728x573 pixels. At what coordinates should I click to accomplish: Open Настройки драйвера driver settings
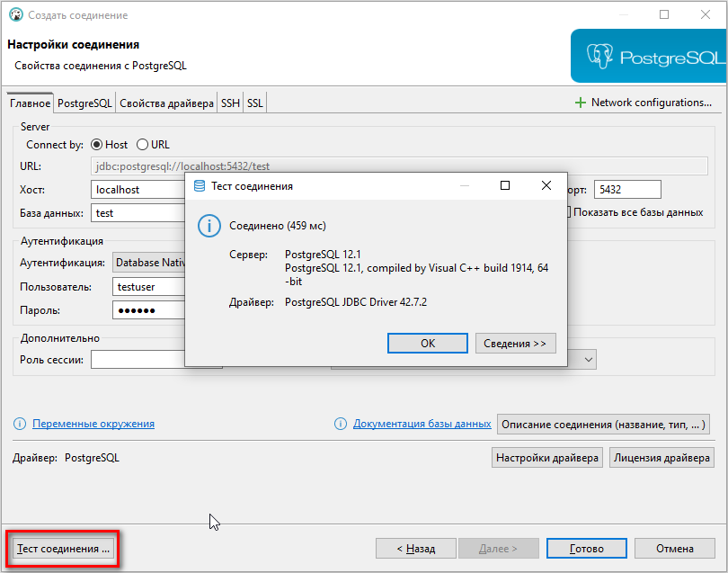(x=547, y=458)
